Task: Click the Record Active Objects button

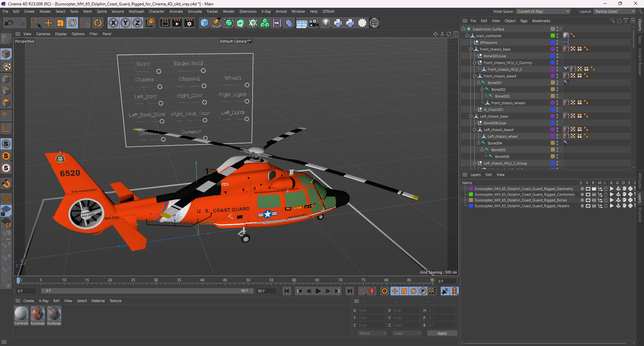Action: 363,291
